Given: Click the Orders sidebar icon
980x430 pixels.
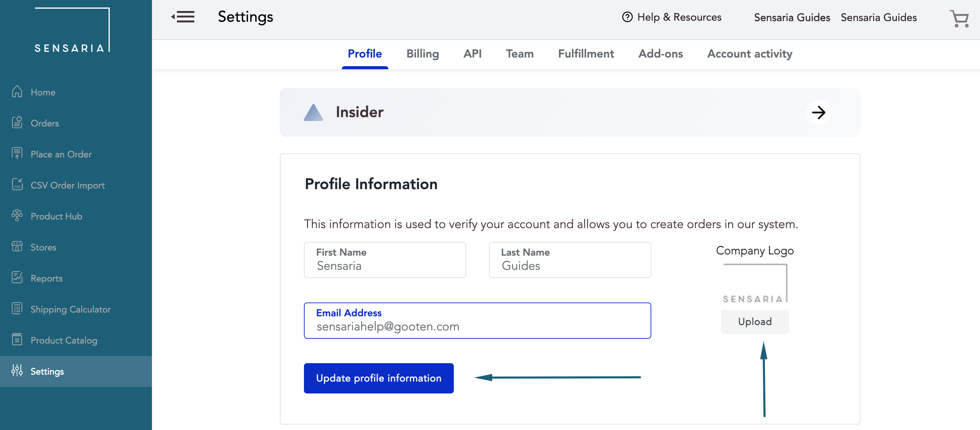Looking at the screenshot, I should click(x=18, y=123).
